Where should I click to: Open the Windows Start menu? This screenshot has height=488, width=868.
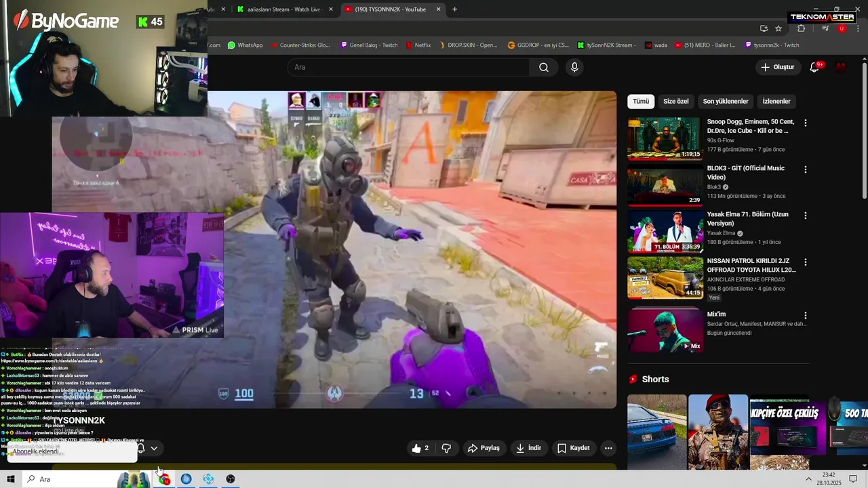click(x=11, y=479)
